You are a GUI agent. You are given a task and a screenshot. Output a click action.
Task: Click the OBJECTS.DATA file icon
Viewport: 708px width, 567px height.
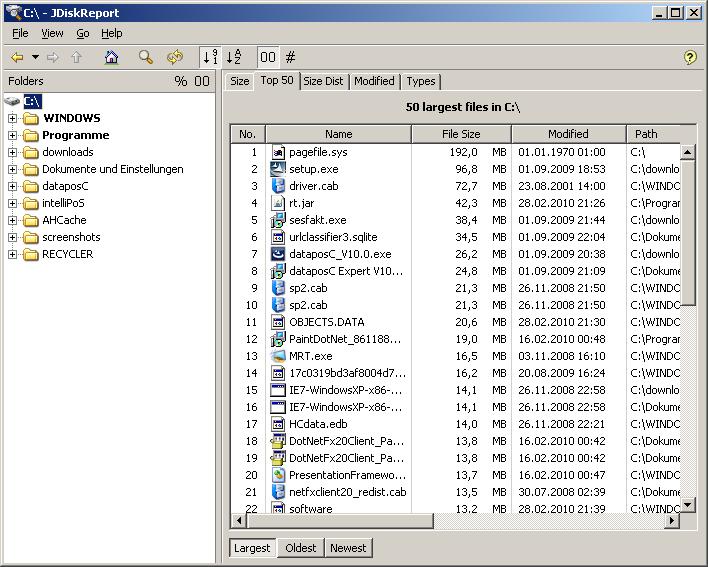coord(278,322)
